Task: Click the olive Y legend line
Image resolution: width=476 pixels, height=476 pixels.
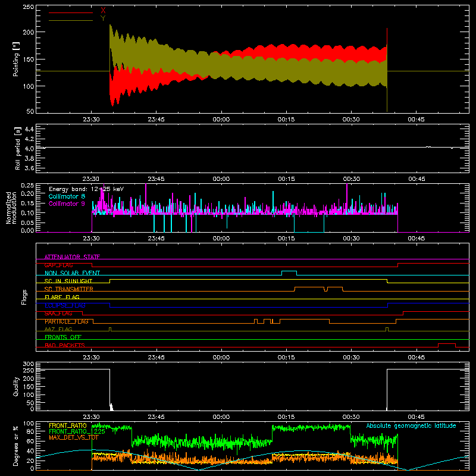Action: click(x=71, y=21)
